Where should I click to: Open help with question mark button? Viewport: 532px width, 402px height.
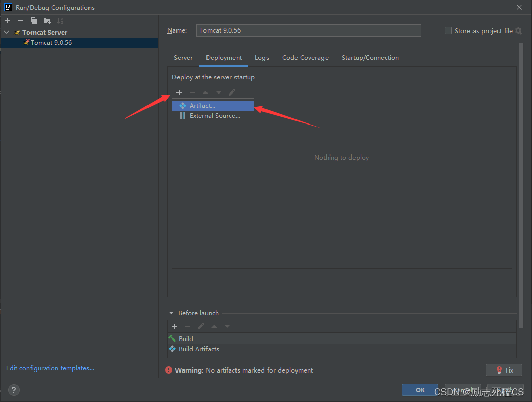(14, 390)
